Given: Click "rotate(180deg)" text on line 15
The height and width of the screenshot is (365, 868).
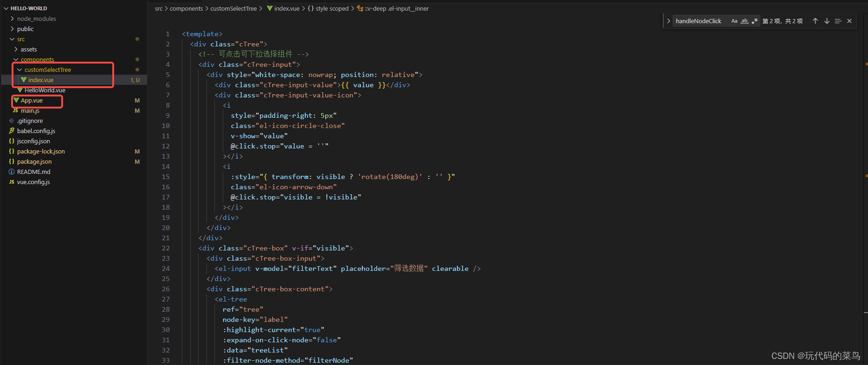Looking at the screenshot, I should pos(390,177).
